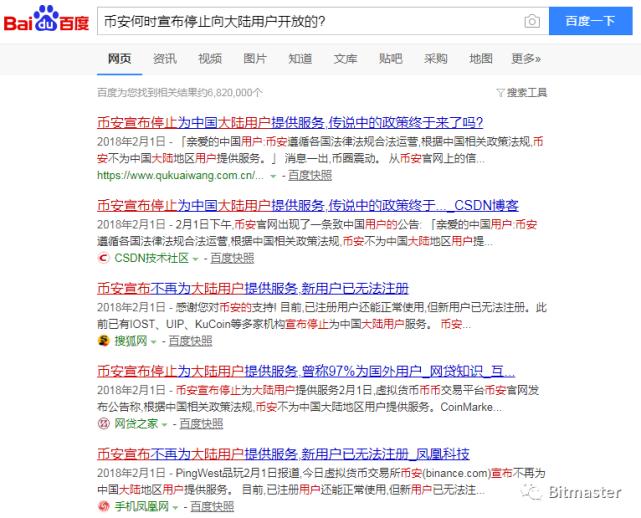Open 百度快照 for 网贷之家 result
Image resolution: width=641 pixels, height=518 pixels.
click(x=201, y=424)
